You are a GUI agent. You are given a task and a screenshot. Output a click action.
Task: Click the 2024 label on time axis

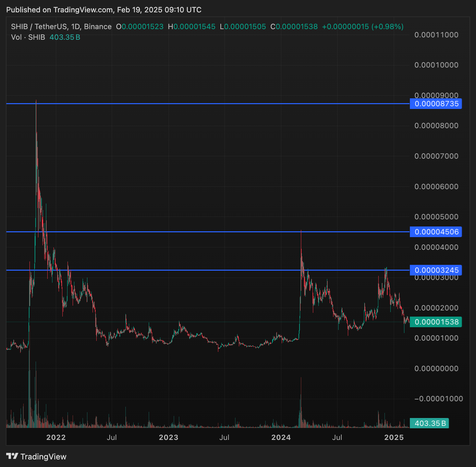coord(281,437)
